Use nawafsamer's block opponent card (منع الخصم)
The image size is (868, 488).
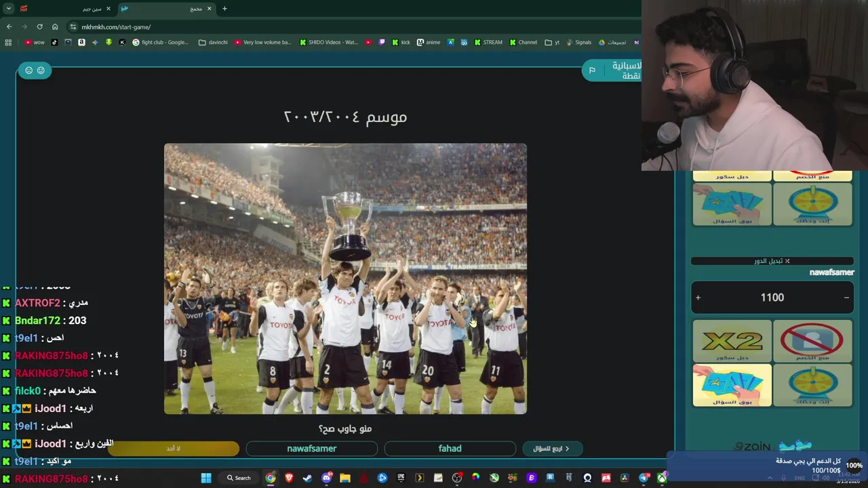click(x=812, y=341)
